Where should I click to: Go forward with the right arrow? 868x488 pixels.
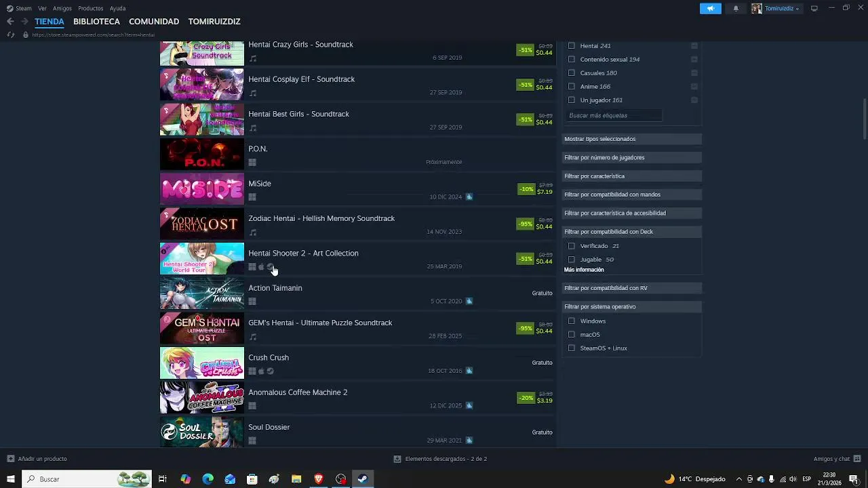point(24,22)
